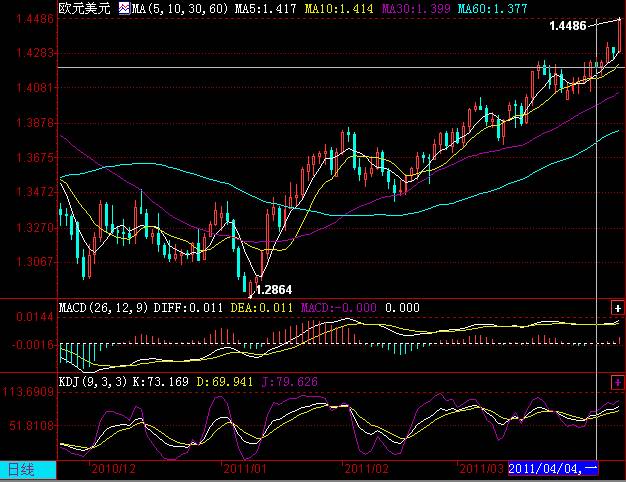
Task: Click the 2011/04/04 date cursor label
Action: click(553, 468)
